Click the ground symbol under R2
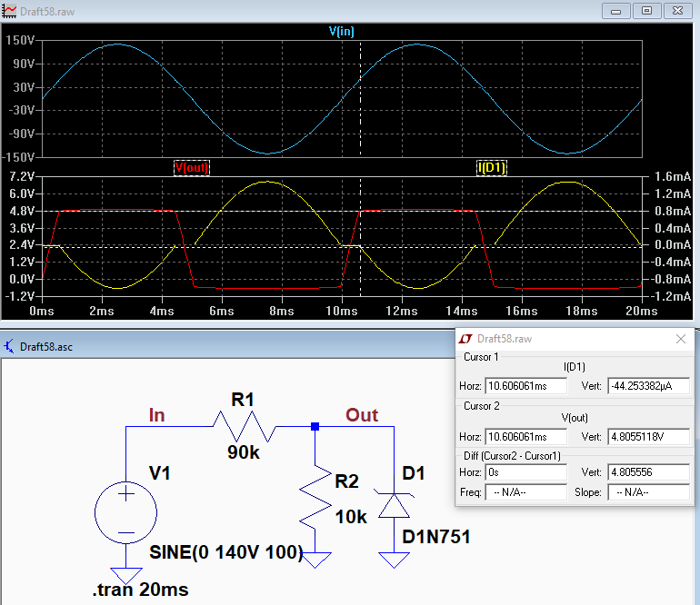This screenshot has height=605, width=700. tap(315, 560)
